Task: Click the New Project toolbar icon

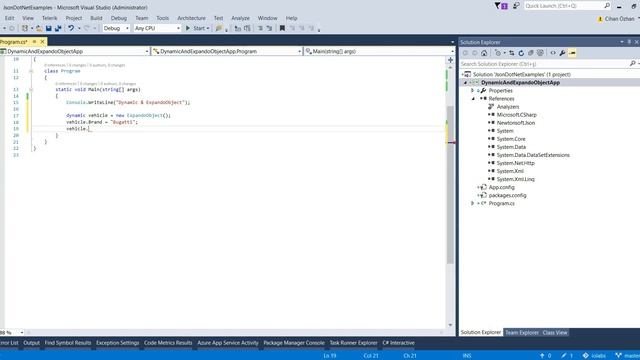Action: pos(25,28)
